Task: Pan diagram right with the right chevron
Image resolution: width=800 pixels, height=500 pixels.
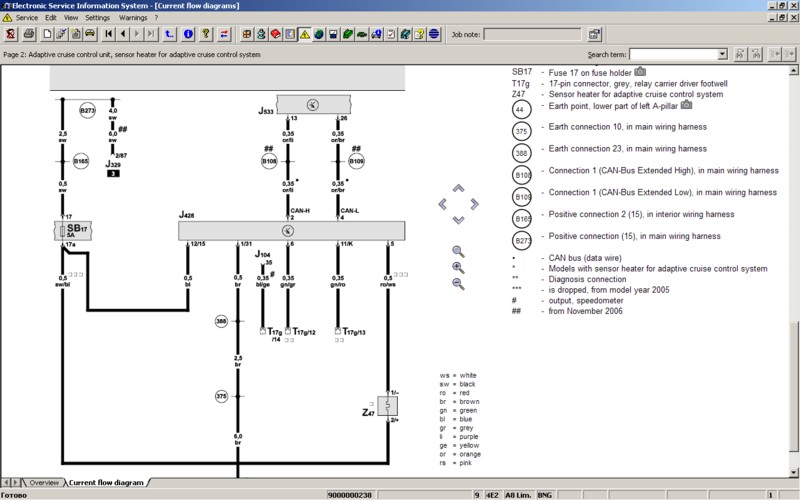Action: point(472,204)
